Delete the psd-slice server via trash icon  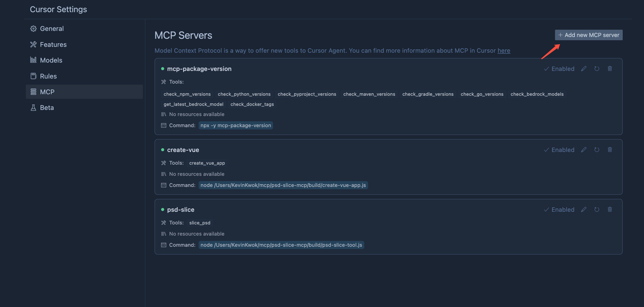(610, 209)
